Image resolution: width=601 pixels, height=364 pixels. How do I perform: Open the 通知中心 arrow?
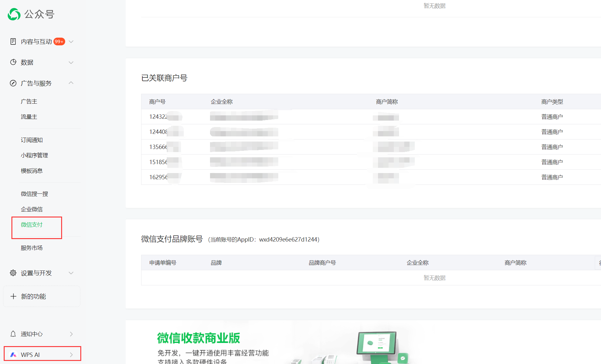tap(71, 334)
